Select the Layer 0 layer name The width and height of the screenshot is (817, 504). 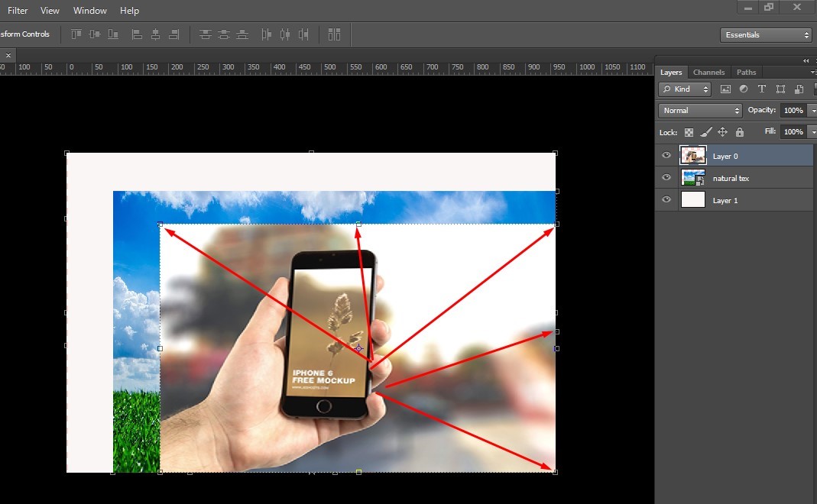pos(725,157)
